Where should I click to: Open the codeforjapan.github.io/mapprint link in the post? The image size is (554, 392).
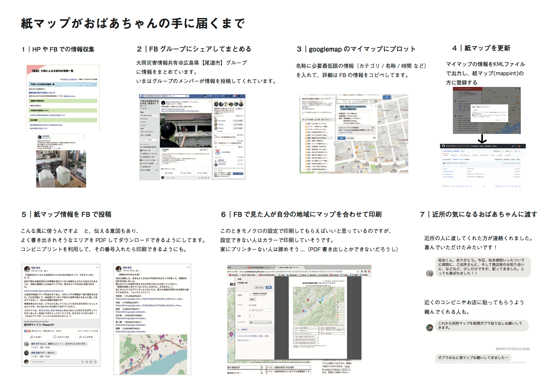click(44, 291)
